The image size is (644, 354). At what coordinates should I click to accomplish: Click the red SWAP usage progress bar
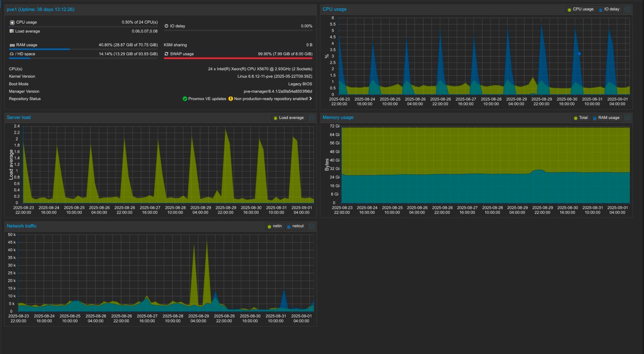pos(238,58)
